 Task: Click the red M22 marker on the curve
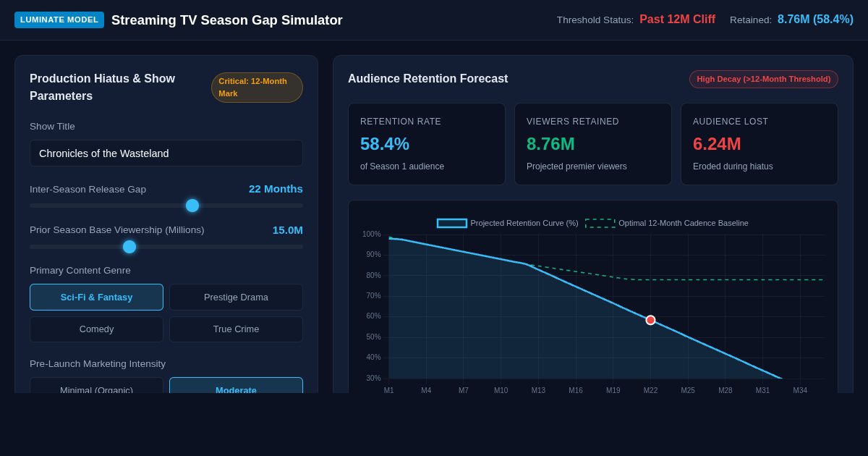pos(650,320)
